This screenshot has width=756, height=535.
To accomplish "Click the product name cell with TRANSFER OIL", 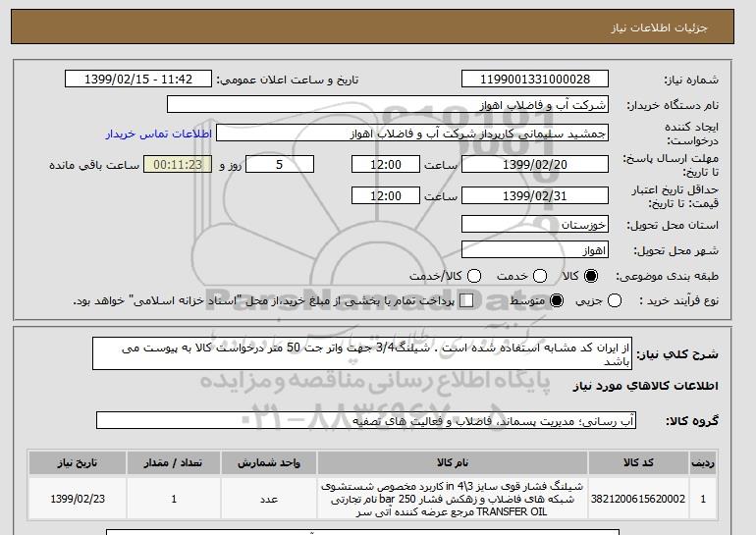I will coord(453,499).
